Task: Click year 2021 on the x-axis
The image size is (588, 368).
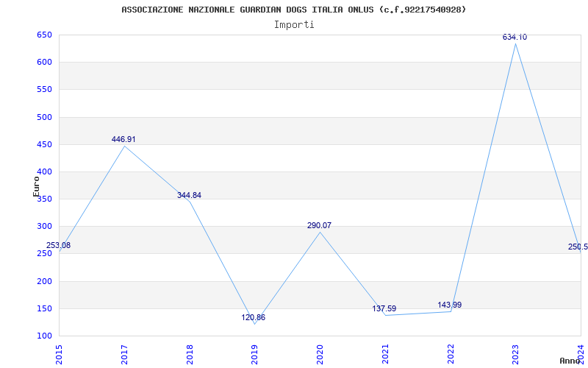Action: coord(385,355)
